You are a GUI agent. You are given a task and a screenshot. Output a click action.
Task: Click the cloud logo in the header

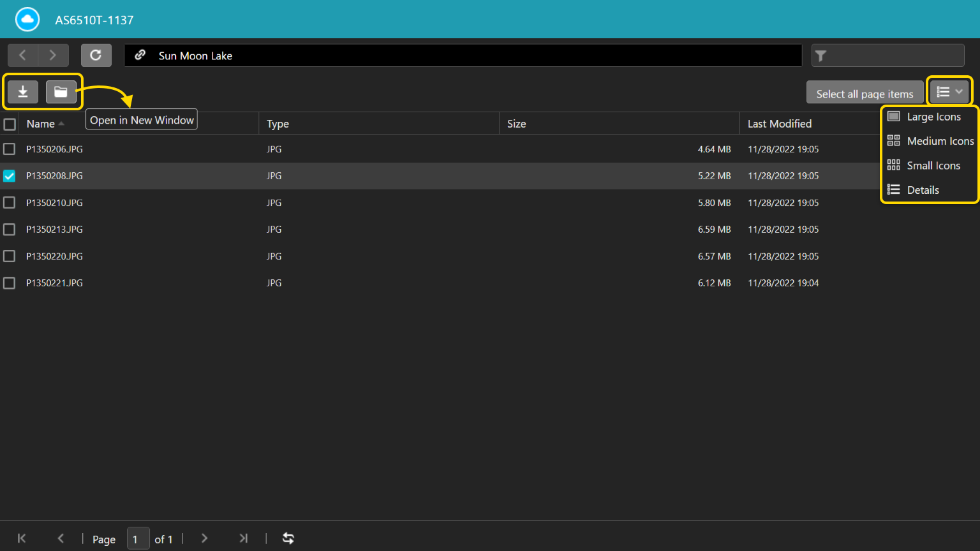pos(27,20)
